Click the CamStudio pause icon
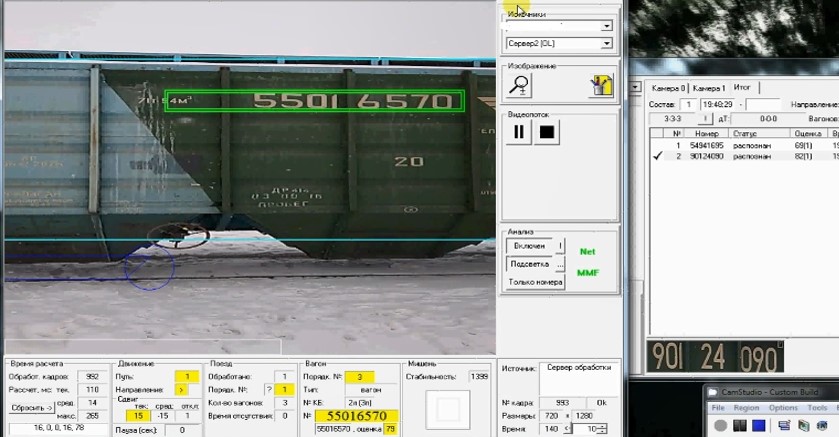This screenshot has width=839, height=437. (x=741, y=426)
